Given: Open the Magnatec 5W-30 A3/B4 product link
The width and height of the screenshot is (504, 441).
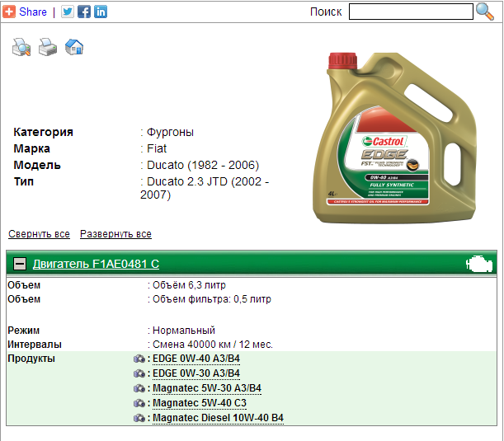Looking at the screenshot, I should tap(207, 388).
